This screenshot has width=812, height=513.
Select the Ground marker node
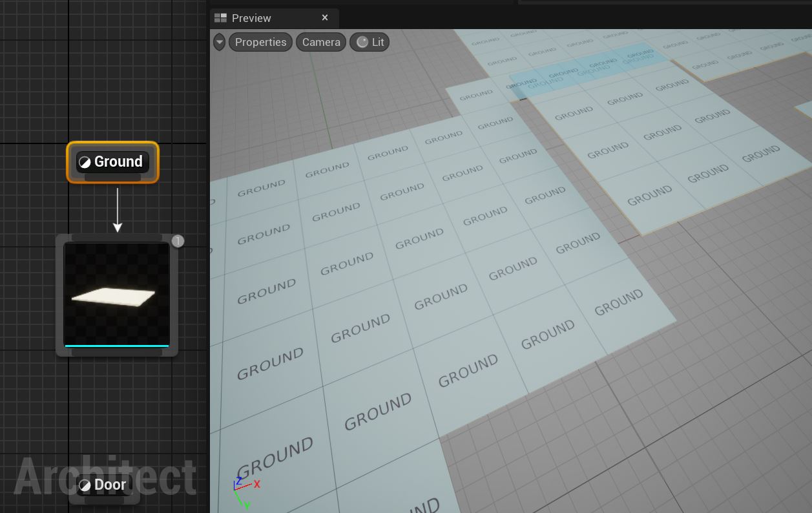point(112,162)
